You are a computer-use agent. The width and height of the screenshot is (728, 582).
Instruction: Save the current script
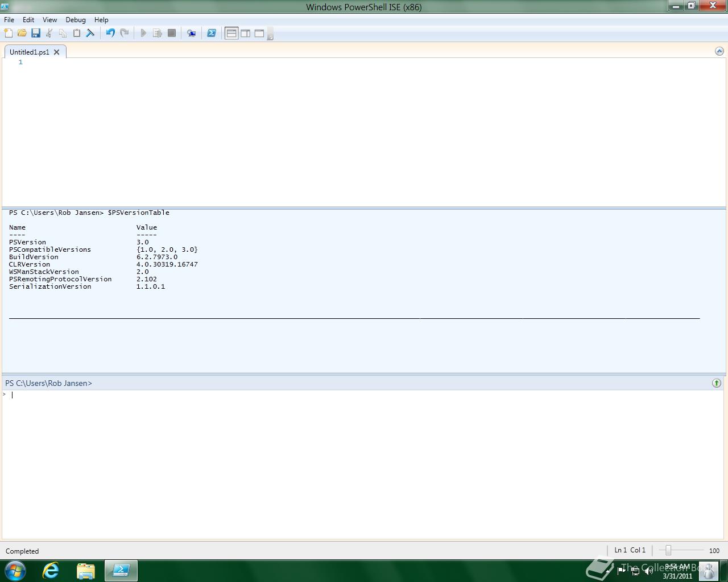(x=35, y=33)
